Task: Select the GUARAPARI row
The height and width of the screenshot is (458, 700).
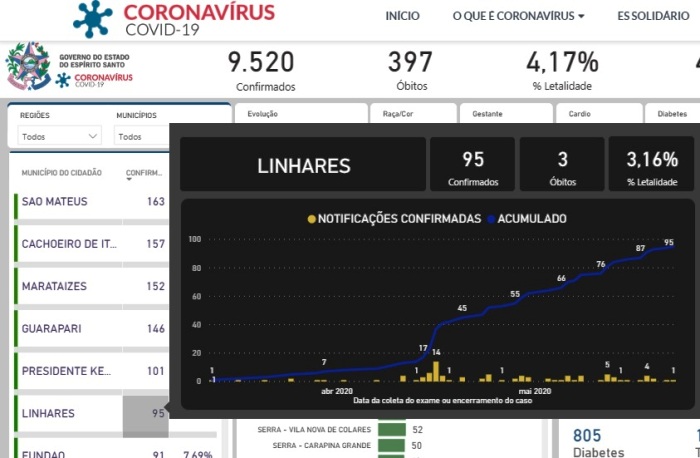Action: [x=92, y=329]
